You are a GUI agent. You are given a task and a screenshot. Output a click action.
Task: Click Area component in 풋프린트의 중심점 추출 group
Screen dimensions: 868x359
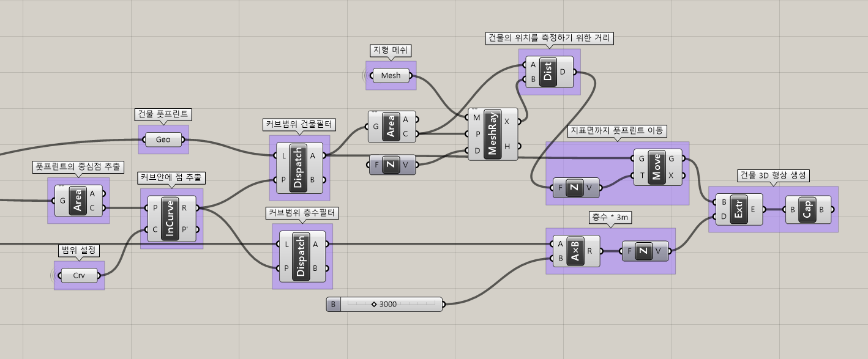tap(78, 201)
